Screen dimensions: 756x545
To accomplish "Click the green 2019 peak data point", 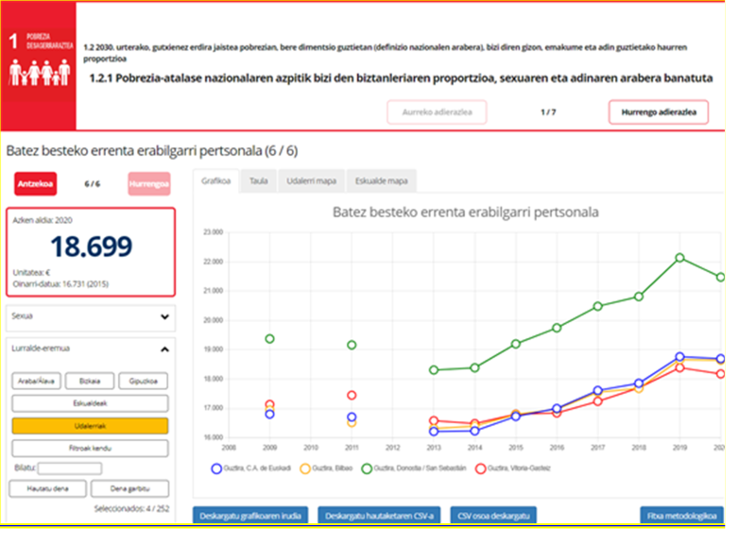I will pos(679,258).
